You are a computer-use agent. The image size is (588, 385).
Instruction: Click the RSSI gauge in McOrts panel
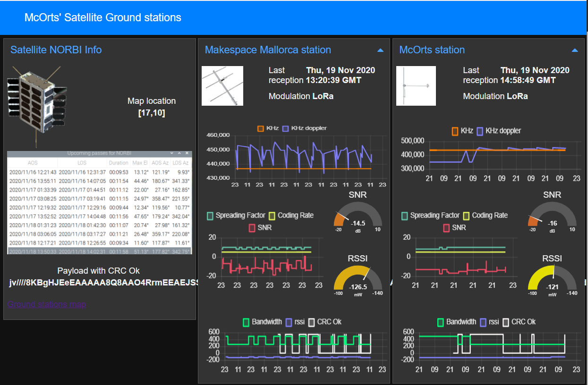[x=552, y=278]
